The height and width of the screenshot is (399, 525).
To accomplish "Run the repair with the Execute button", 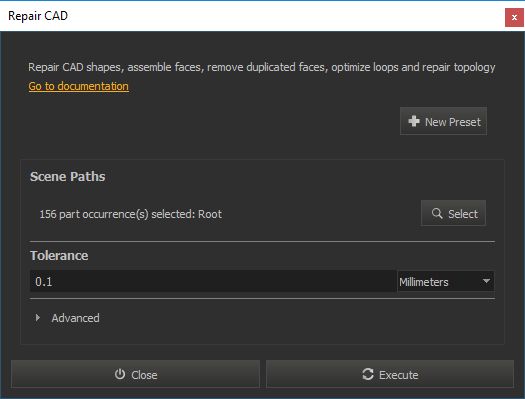I will pos(390,374).
